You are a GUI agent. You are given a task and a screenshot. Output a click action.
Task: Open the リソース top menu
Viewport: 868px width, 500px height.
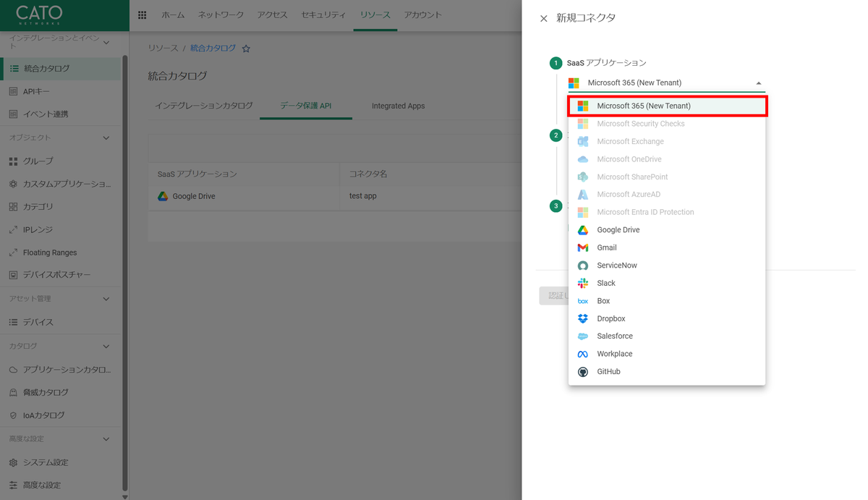375,15
